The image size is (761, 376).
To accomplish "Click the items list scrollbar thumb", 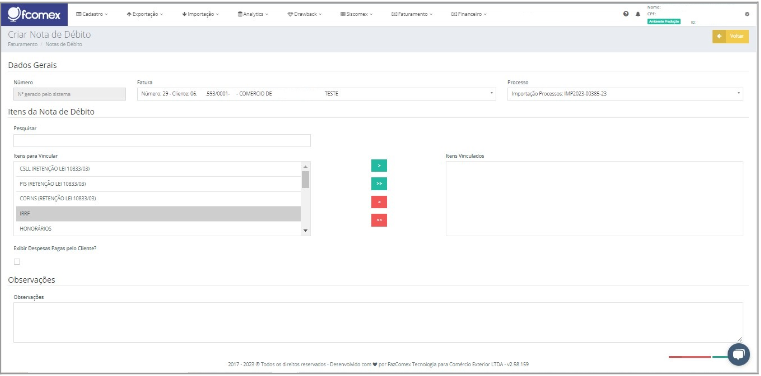I will pyautogui.click(x=305, y=179).
